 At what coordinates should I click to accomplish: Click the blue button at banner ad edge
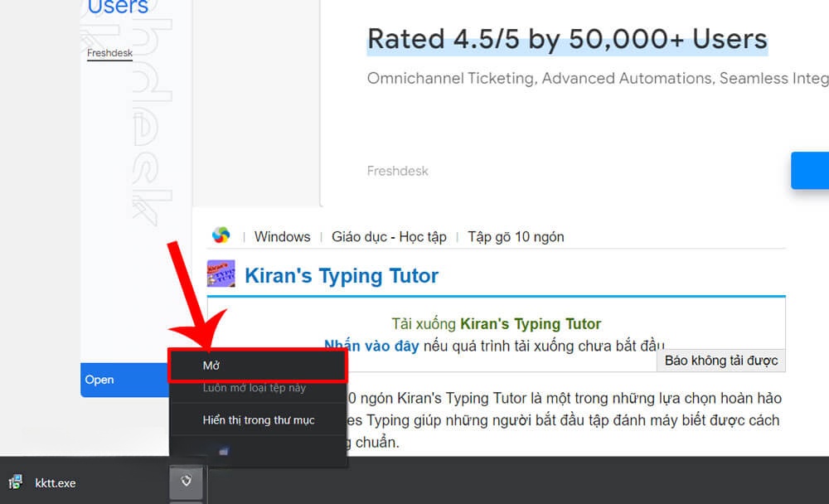(x=810, y=170)
